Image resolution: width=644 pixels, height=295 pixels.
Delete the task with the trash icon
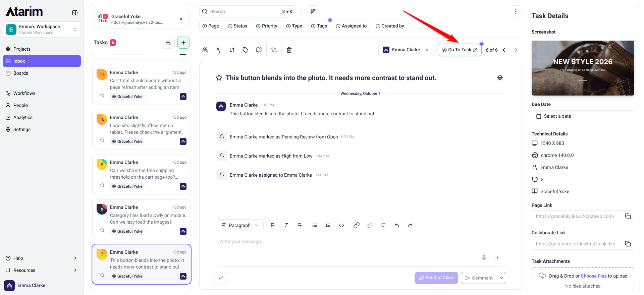click(x=289, y=50)
